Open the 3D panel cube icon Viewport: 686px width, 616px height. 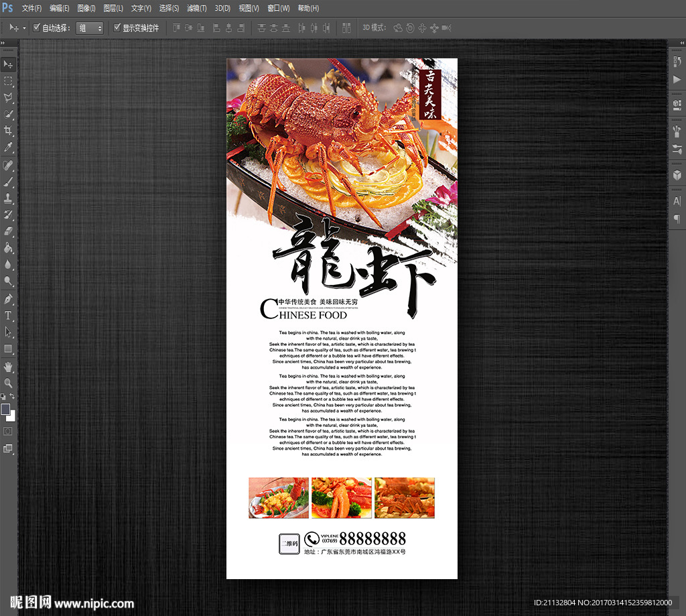(x=677, y=175)
